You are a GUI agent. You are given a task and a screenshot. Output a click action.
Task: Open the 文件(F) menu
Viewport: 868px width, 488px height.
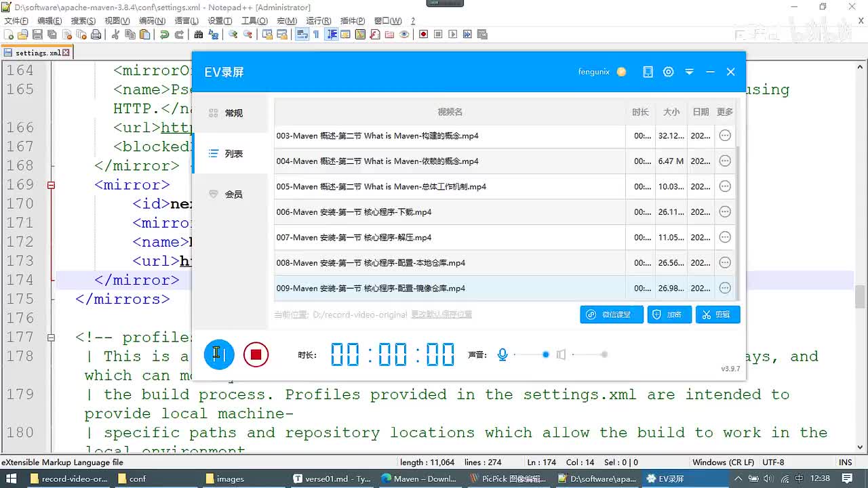(16, 21)
